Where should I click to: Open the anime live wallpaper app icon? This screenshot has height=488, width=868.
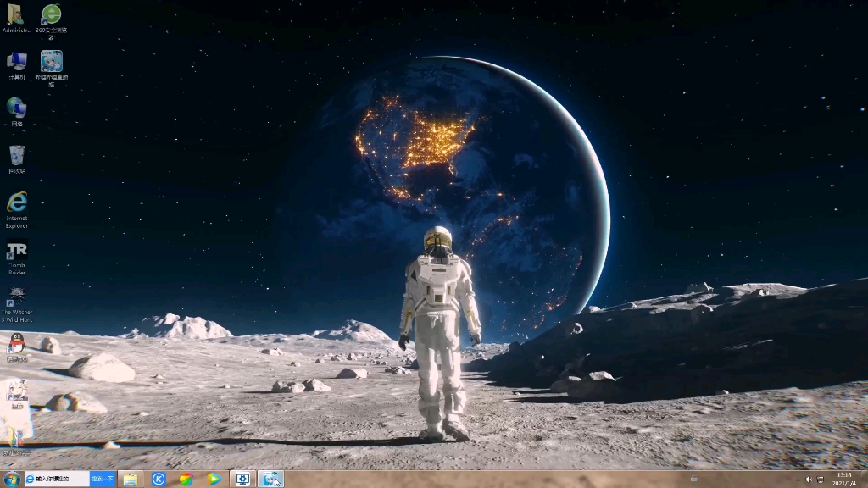[52, 68]
